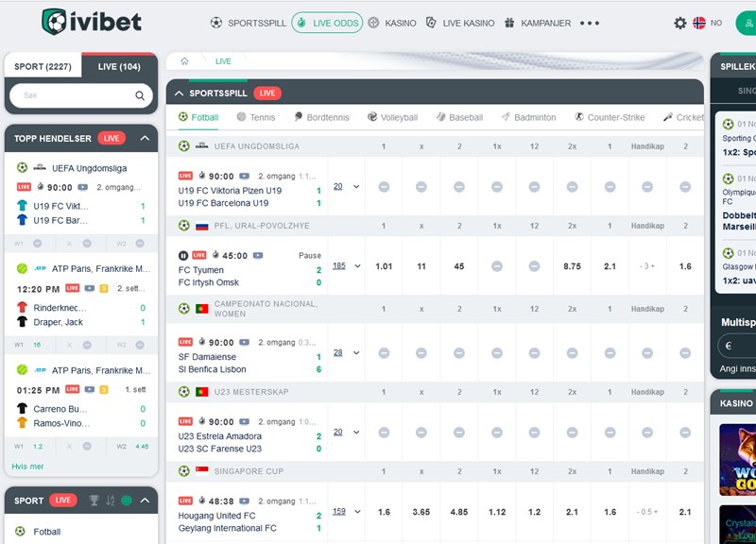Screen dimensions: 756x544
Task: Select odds 8.75 in FC Tyumen 2x column
Action: pos(572,266)
